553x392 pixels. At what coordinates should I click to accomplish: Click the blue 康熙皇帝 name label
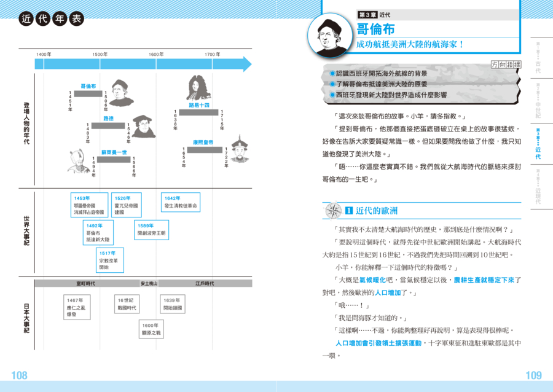pos(203,143)
